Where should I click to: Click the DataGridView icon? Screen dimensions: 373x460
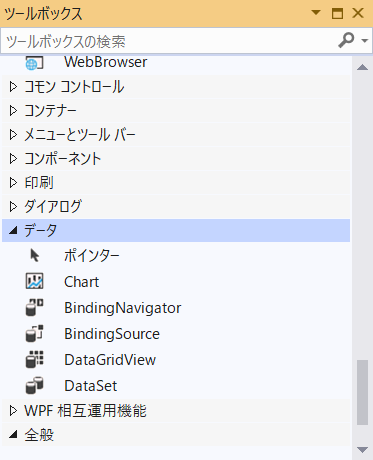pyautogui.click(x=34, y=359)
